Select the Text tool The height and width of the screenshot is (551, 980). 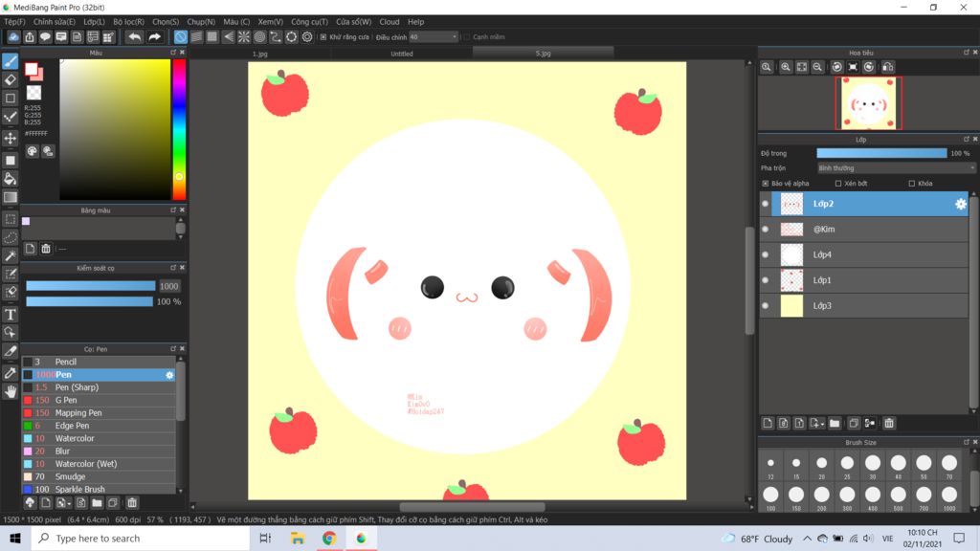tap(10, 314)
